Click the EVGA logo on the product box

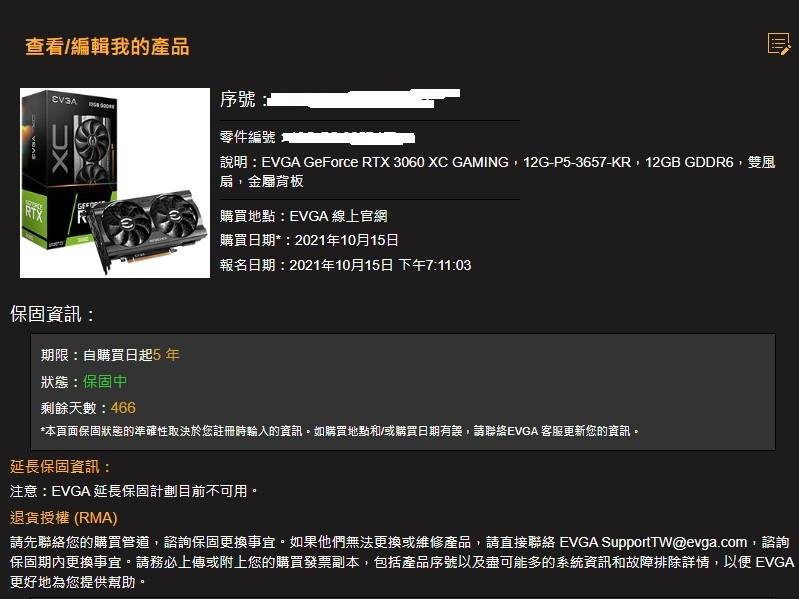[64, 100]
